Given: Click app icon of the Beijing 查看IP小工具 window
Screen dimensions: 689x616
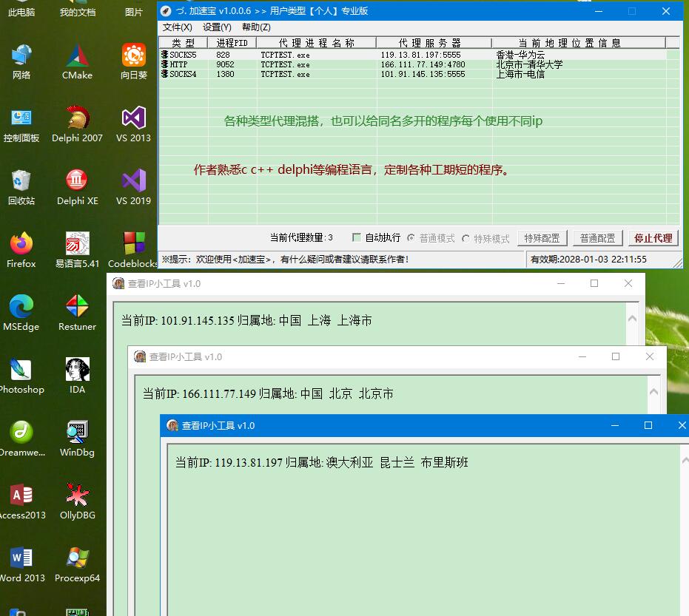Looking at the screenshot, I should click(140, 356).
